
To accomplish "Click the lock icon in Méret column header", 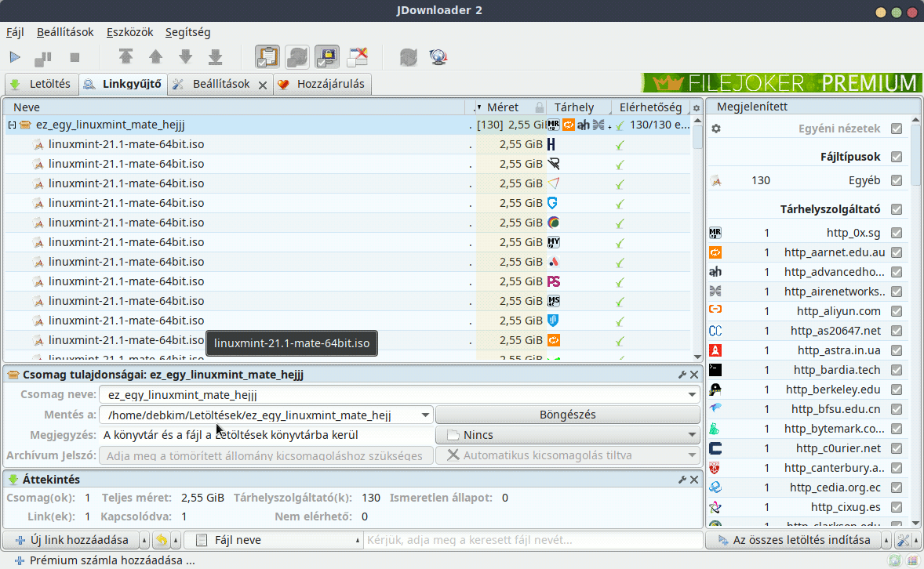I will click(539, 107).
